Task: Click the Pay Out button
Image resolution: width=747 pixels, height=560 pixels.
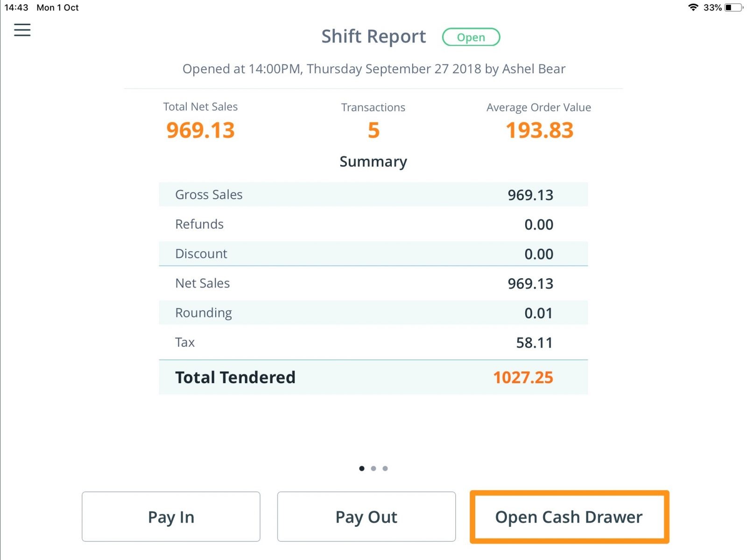Action: 366,517
